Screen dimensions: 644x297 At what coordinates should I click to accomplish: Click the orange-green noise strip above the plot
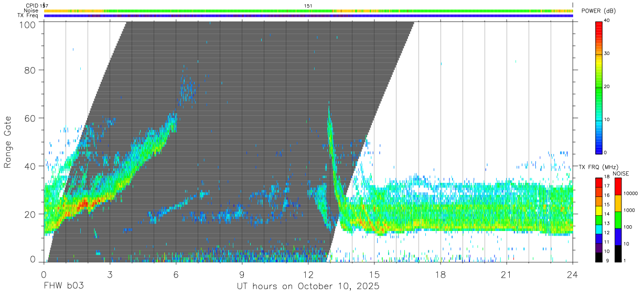[x=308, y=10]
